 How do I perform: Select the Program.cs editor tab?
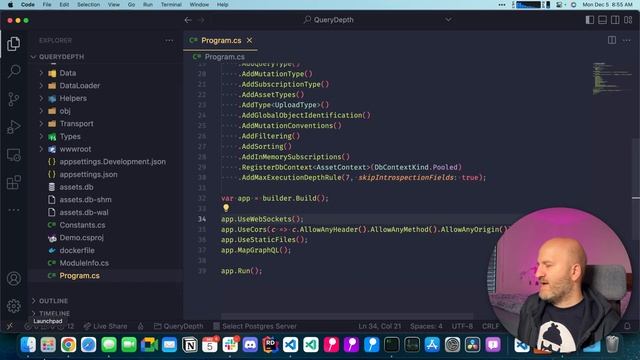tap(220, 40)
